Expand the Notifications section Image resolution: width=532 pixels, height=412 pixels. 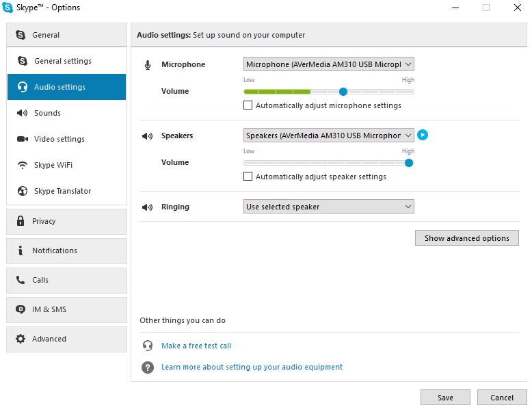coord(66,251)
